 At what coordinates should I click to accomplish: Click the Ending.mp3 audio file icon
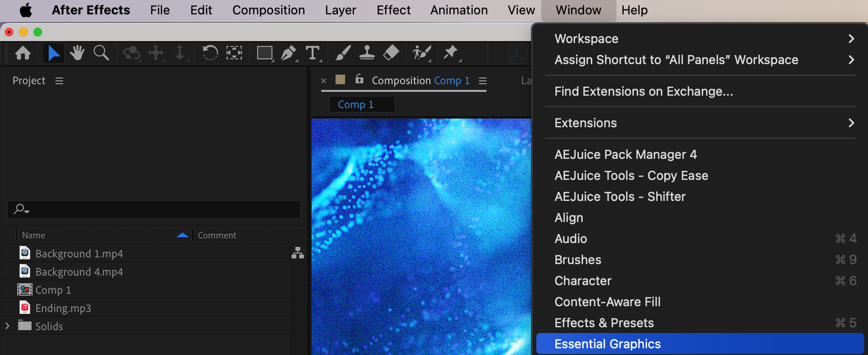(25, 307)
